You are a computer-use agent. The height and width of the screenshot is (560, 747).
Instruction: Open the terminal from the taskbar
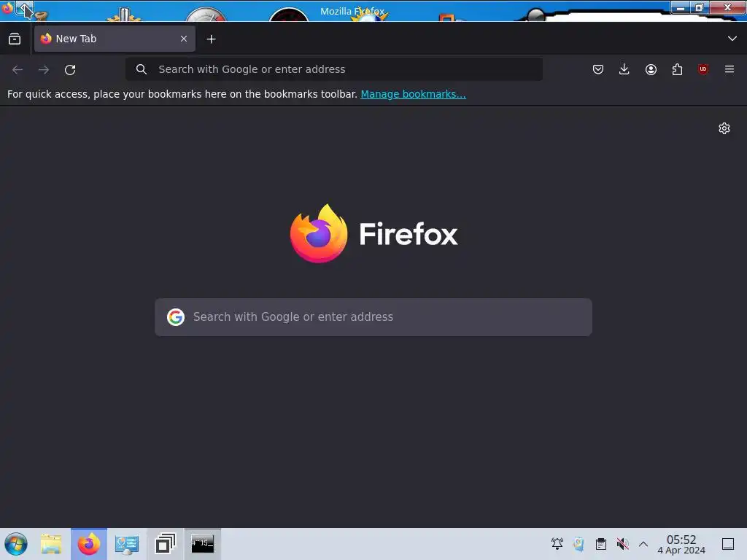(203, 544)
